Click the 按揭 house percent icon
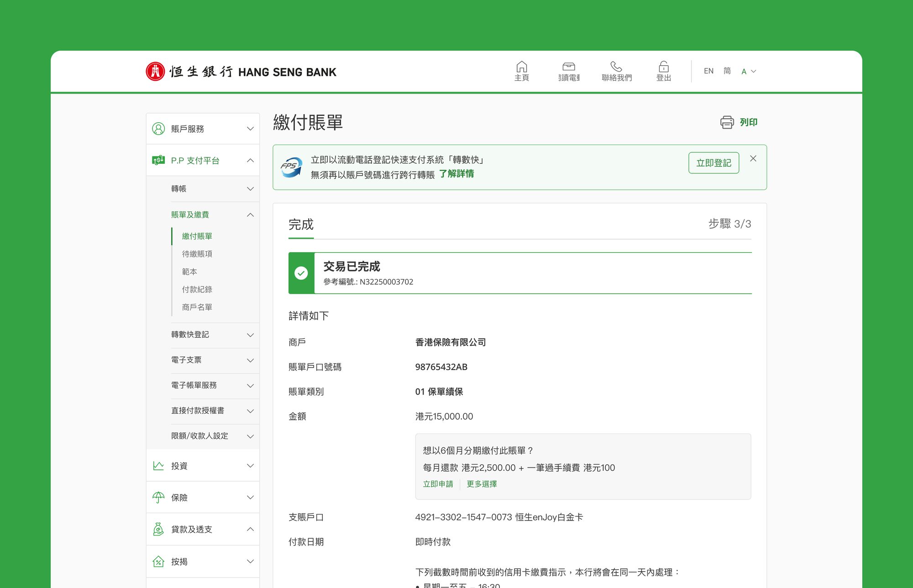Image resolution: width=913 pixels, height=588 pixels. pos(158,561)
